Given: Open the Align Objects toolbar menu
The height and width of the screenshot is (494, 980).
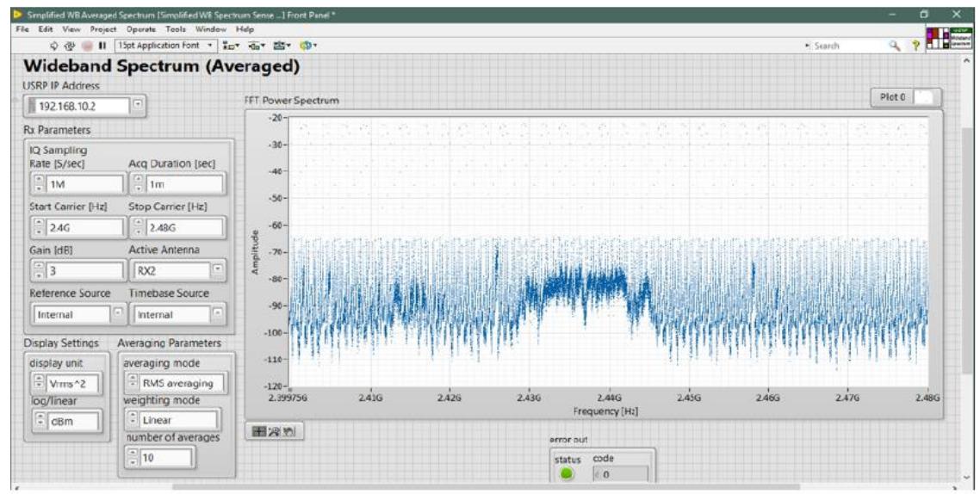Looking at the screenshot, I should pos(231,46).
